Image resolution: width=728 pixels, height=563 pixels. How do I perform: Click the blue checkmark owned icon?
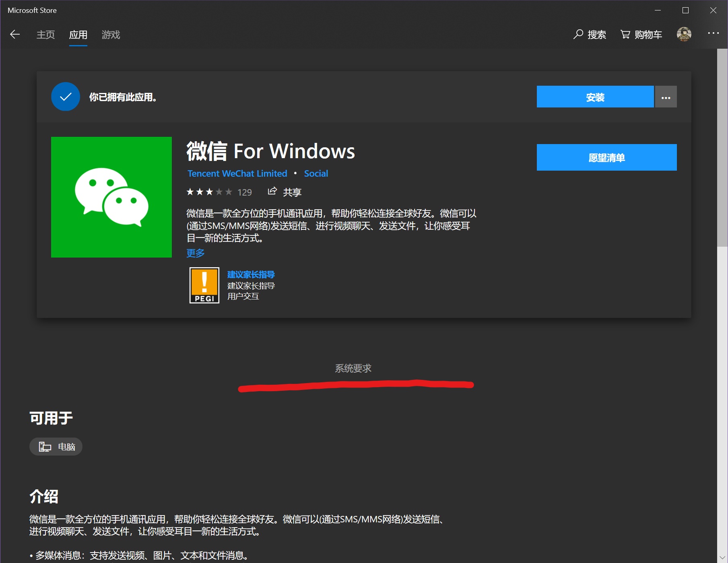[x=66, y=97]
